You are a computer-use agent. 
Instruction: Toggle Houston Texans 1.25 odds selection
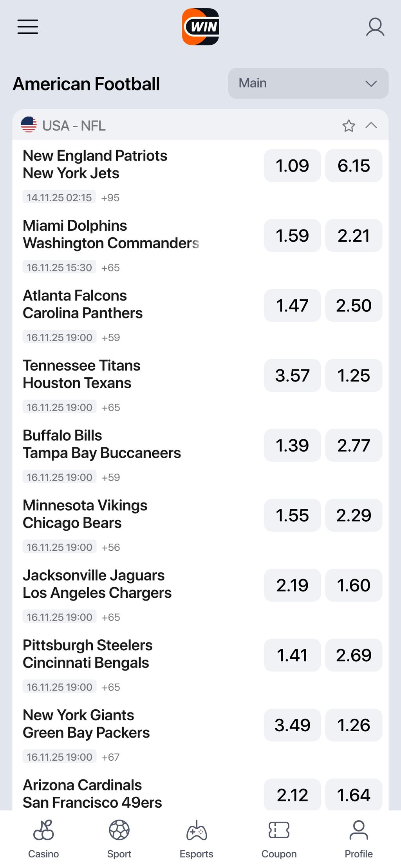[353, 376]
